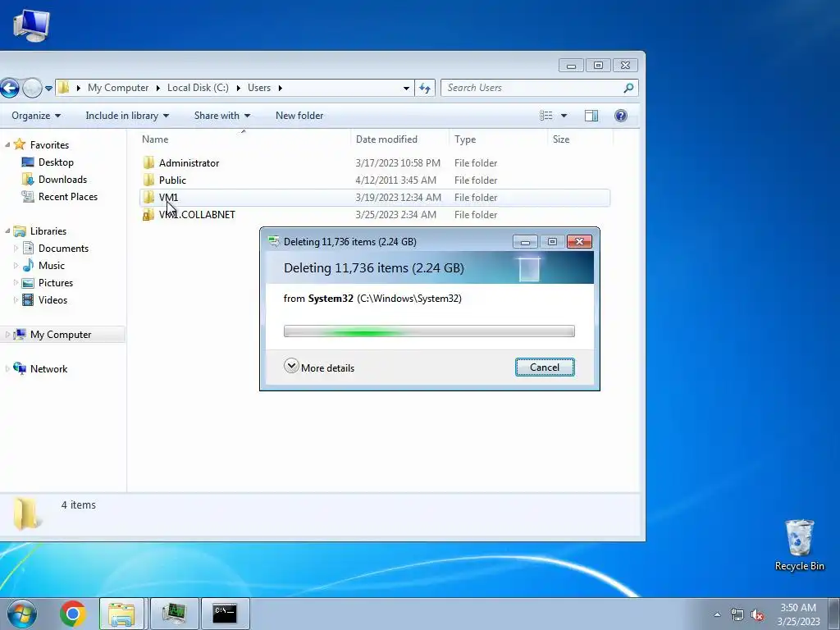Expand arrow after Users in breadcrumb
840x630 pixels.
[281, 88]
